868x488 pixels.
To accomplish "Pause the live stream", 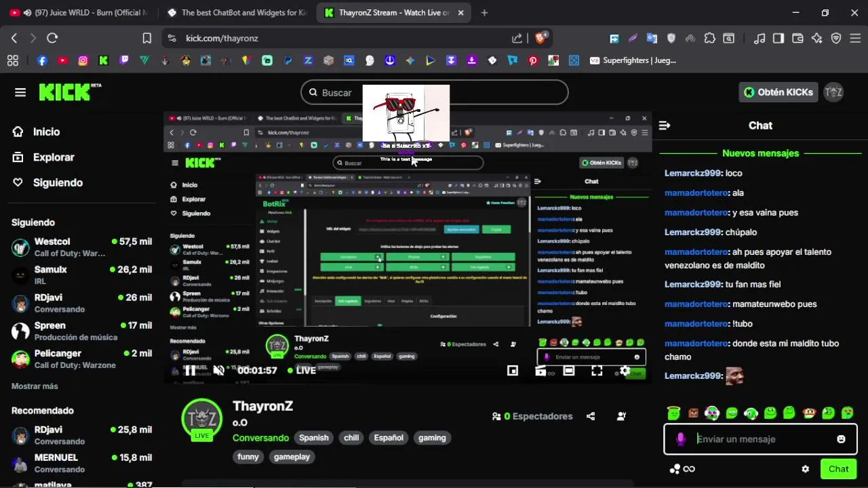I will [x=190, y=371].
